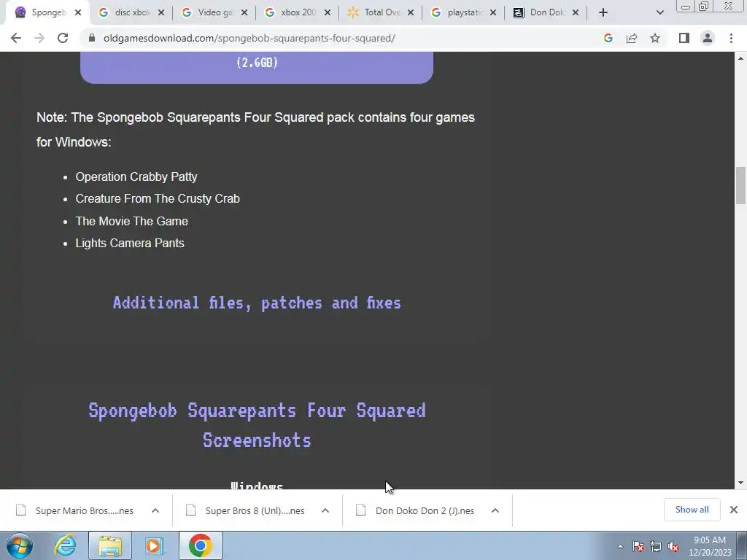The width and height of the screenshot is (747, 560).
Task: Open the browser side panel
Action: click(x=684, y=38)
